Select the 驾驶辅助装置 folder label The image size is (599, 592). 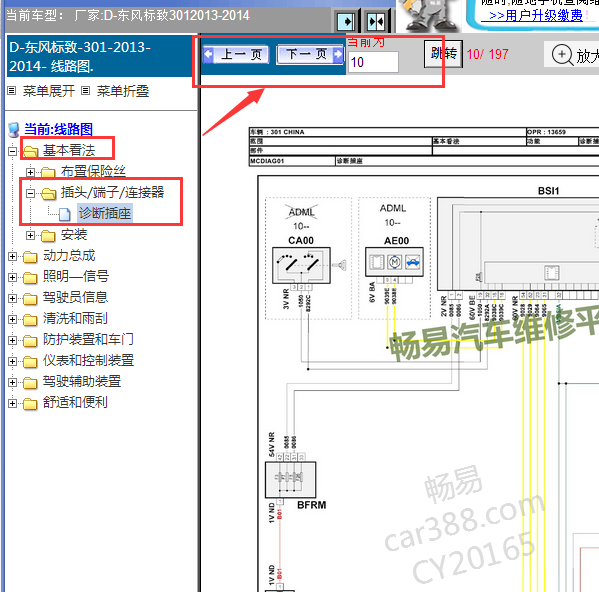pos(82,381)
